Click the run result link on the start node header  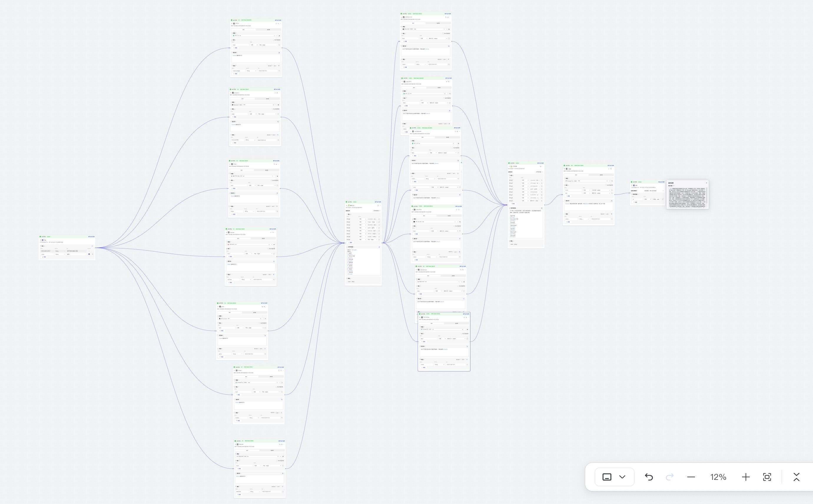pos(92,237)
